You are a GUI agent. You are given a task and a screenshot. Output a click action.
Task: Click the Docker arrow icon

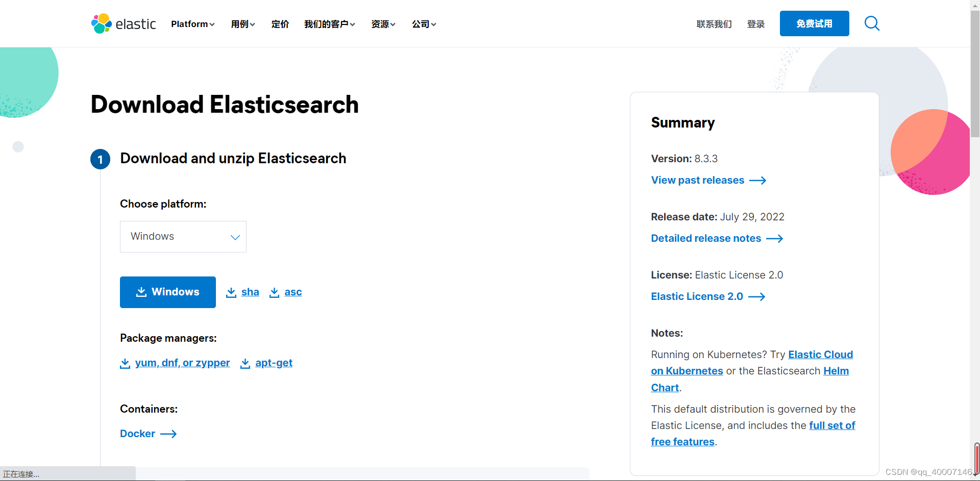pos(169,434)
